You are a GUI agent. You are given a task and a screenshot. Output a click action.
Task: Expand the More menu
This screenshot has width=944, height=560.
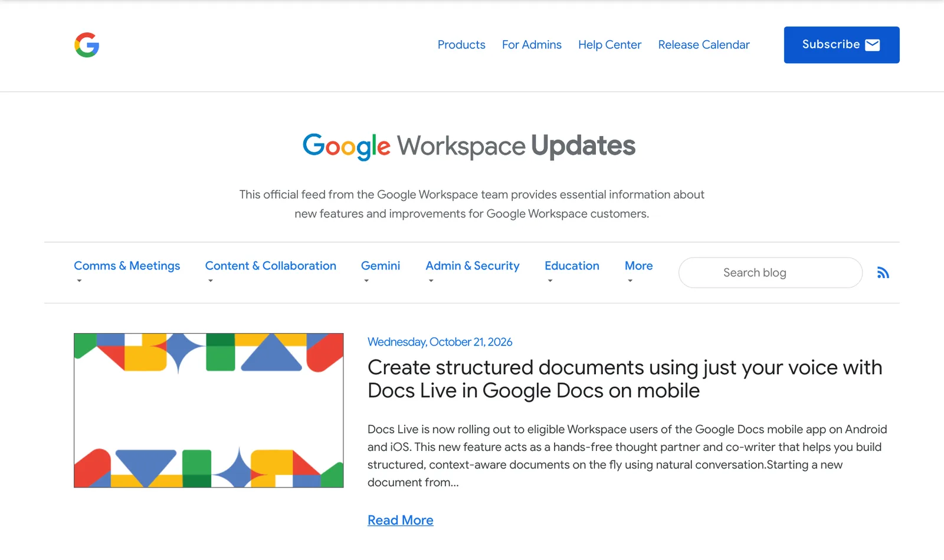(x=639, y=266)
